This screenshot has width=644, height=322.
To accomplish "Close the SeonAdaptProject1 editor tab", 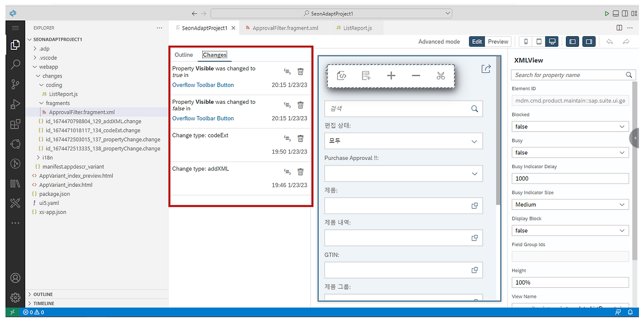I will (233, 28).
